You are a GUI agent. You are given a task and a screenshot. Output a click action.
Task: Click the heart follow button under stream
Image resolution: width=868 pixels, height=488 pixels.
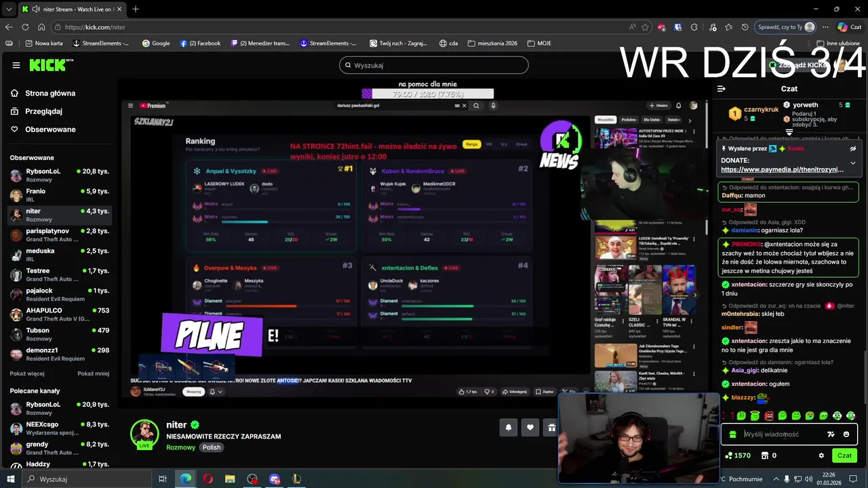(530, 427)
